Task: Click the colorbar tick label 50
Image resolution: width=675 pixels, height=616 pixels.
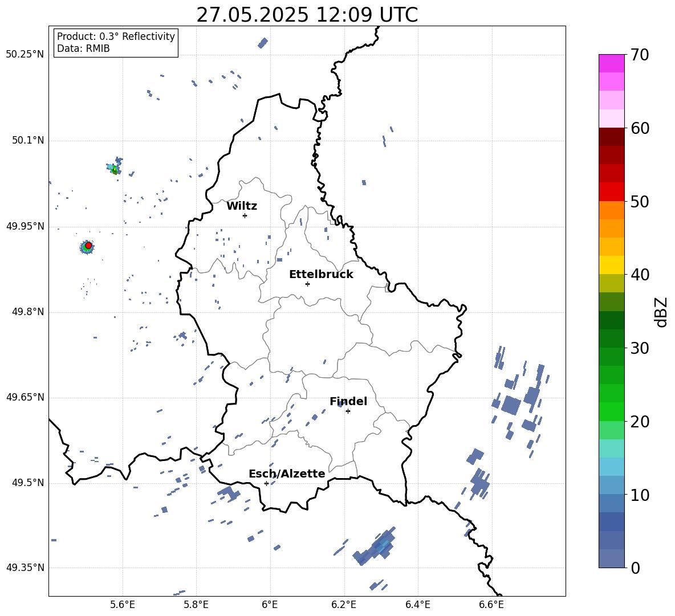Action: 640,201
